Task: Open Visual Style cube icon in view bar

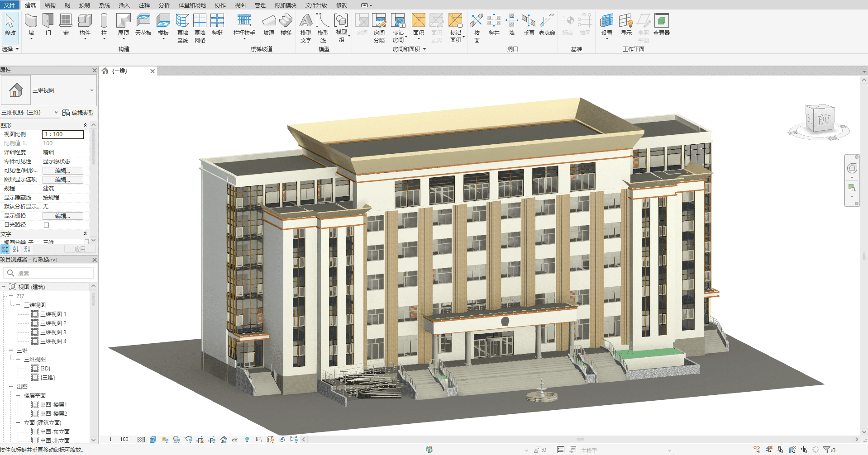Action: [153, 440]
